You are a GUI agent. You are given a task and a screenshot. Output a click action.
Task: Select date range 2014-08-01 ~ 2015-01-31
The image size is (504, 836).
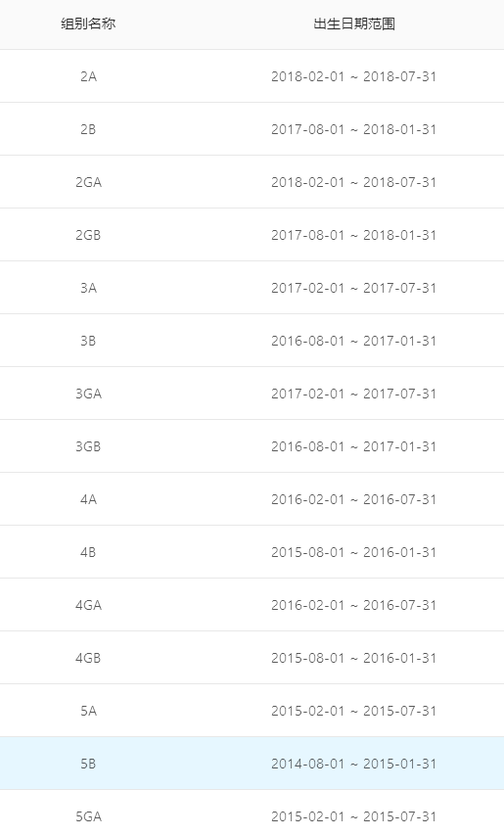tap(353, 763)
